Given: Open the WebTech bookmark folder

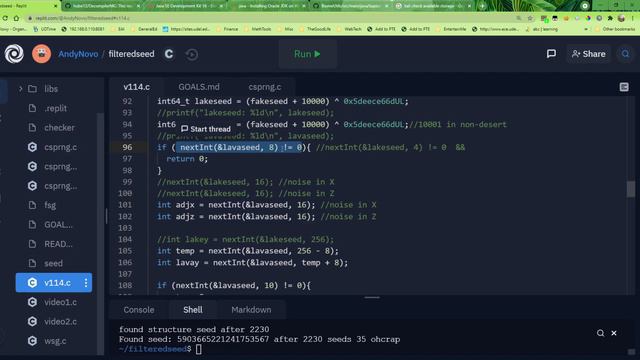Looking at the screenshot, I should point(350,29).
